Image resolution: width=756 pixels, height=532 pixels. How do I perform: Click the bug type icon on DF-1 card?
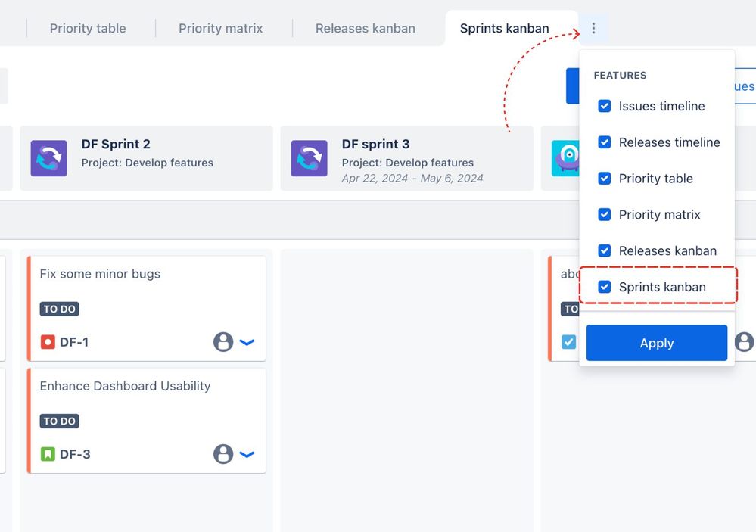(x=46, y=342)
